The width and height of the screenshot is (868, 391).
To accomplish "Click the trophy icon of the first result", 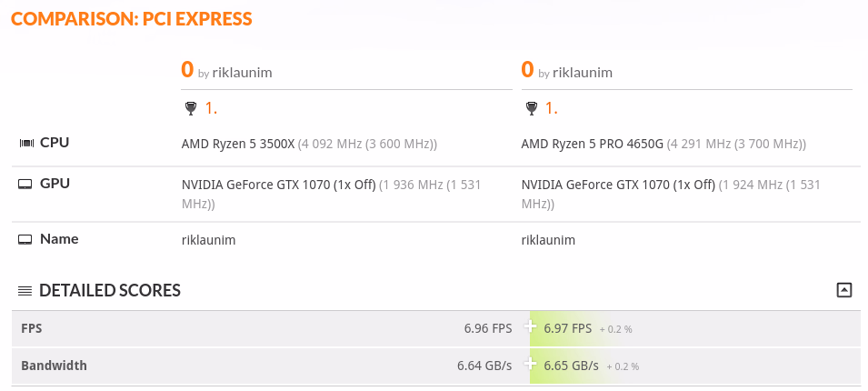I will pos(189,108).
